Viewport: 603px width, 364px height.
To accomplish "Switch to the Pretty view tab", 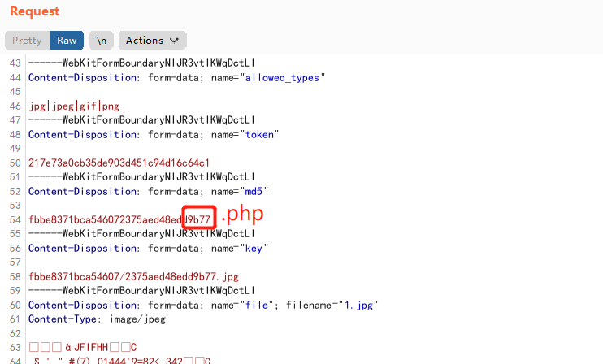I will pyautogui.click(x=27, y=41).
